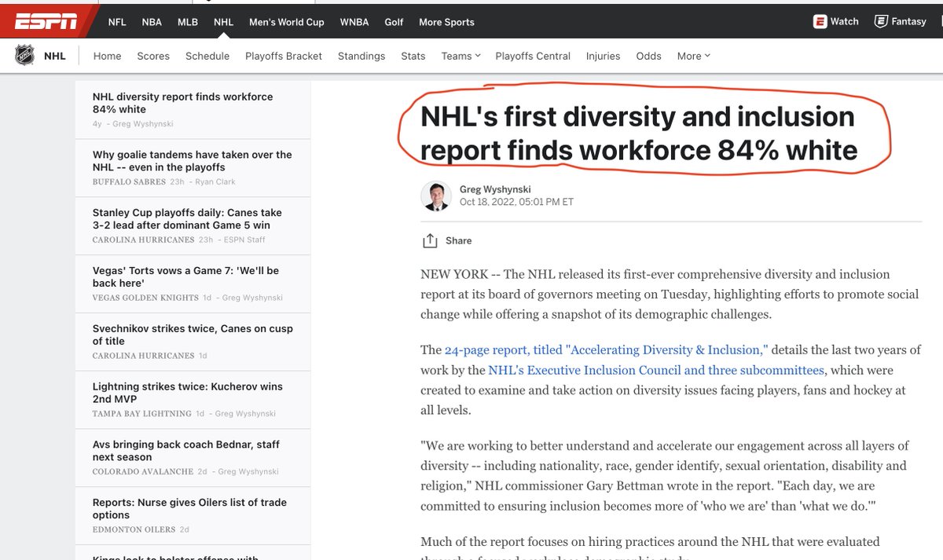Select NHL in the top sports bar
The width and height of the screenshot is (943, 560).
click(223, 22)
